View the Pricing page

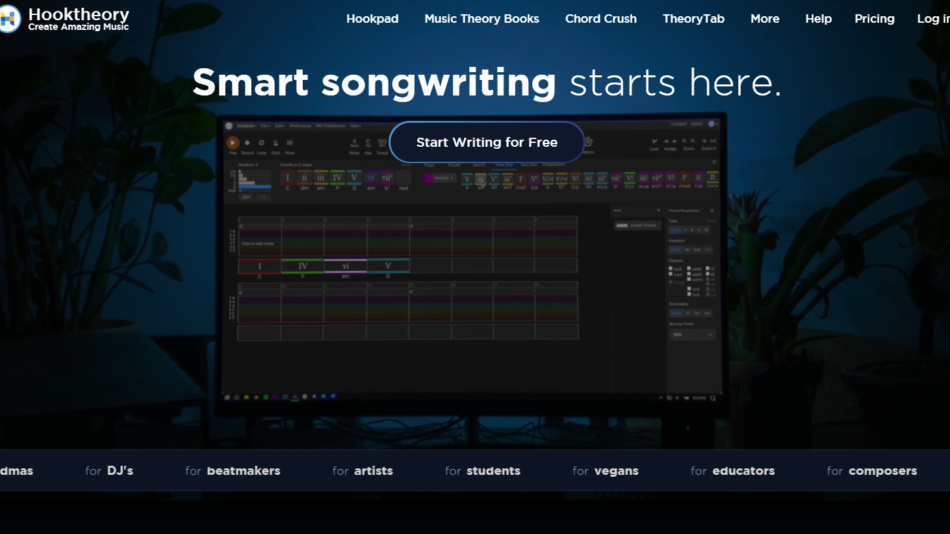coord(874,19)
